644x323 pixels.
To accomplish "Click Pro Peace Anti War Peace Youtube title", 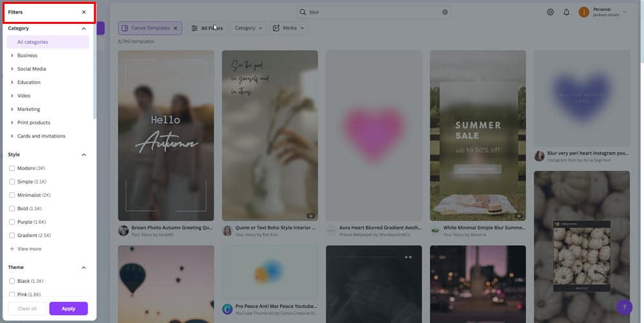I will click(x=276, y=307).
